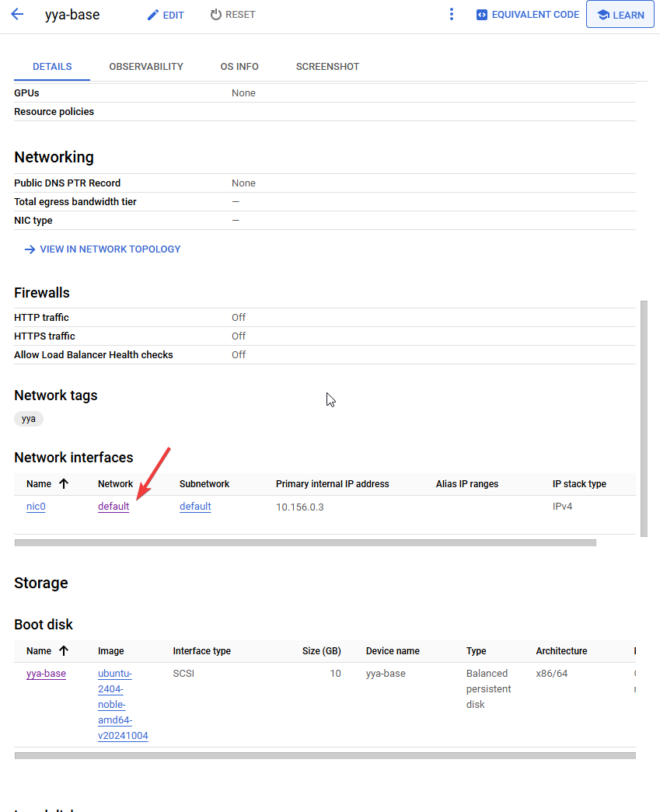The height and width of the screenshot is (812, 660).
Task: Open the Screenshot tab
Action: [327, 67]
